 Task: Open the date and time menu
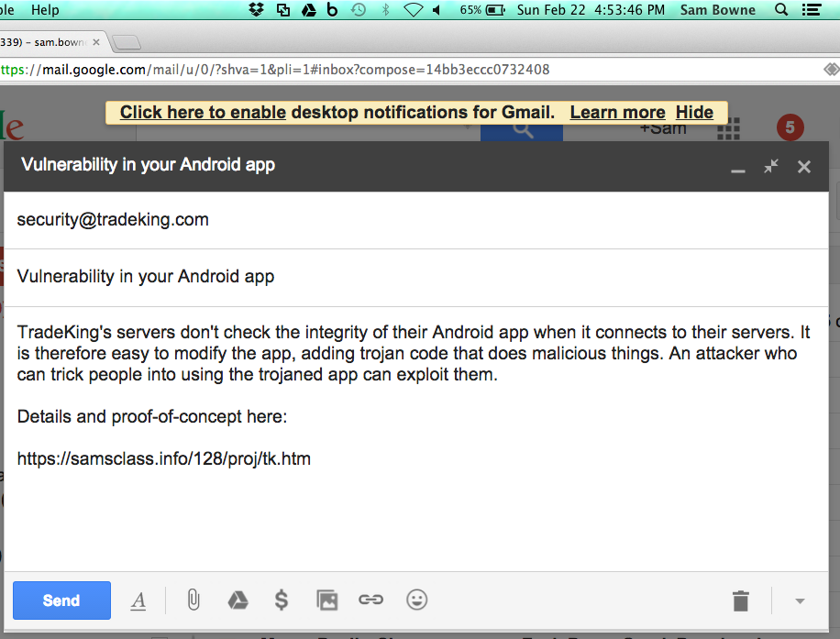tap(591, 10)
